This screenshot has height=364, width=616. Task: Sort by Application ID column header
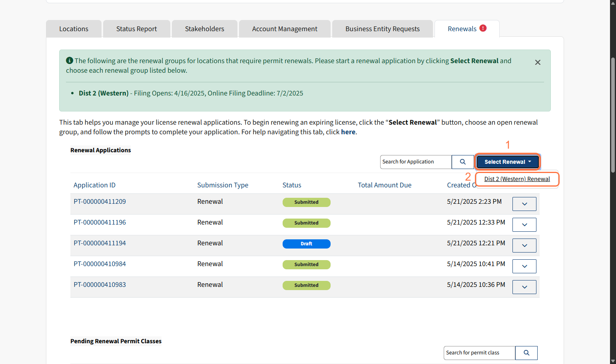point(94,185)
